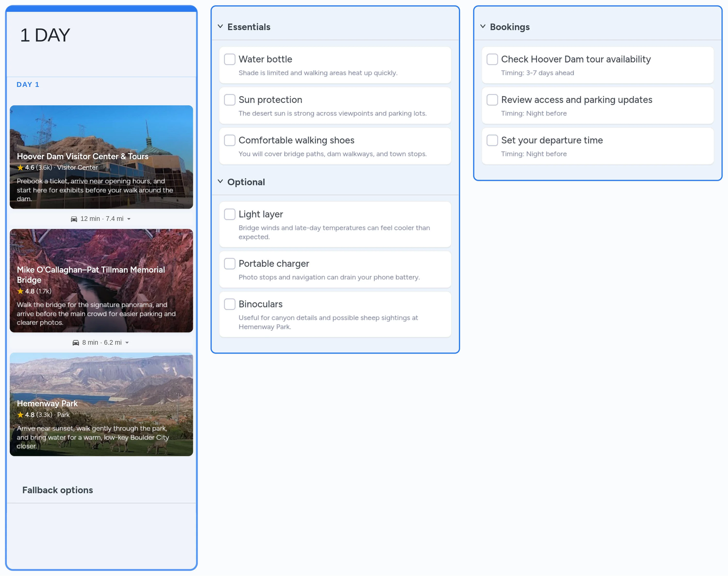This screenshot has height=576, width=728.
Task: Check the Portable charger item
Action: coord(229,263)
